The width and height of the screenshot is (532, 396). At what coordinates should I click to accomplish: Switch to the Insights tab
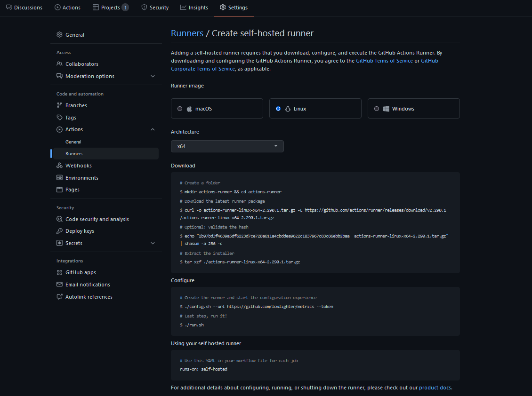[x=194, y=7]
